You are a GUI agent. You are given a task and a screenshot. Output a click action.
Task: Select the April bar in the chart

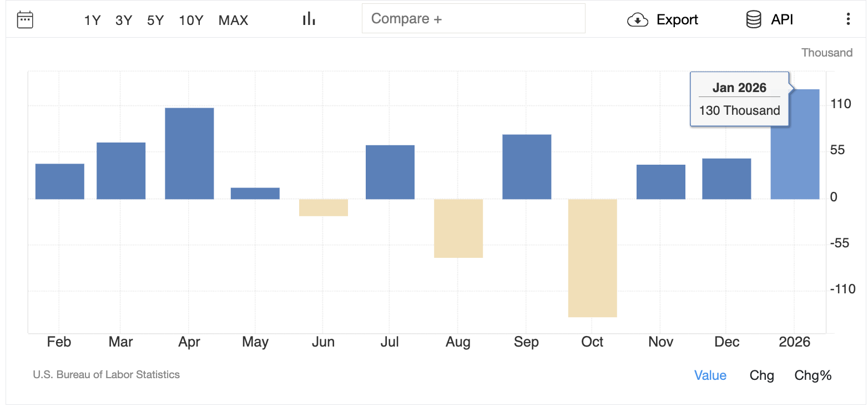click(189, 152)
